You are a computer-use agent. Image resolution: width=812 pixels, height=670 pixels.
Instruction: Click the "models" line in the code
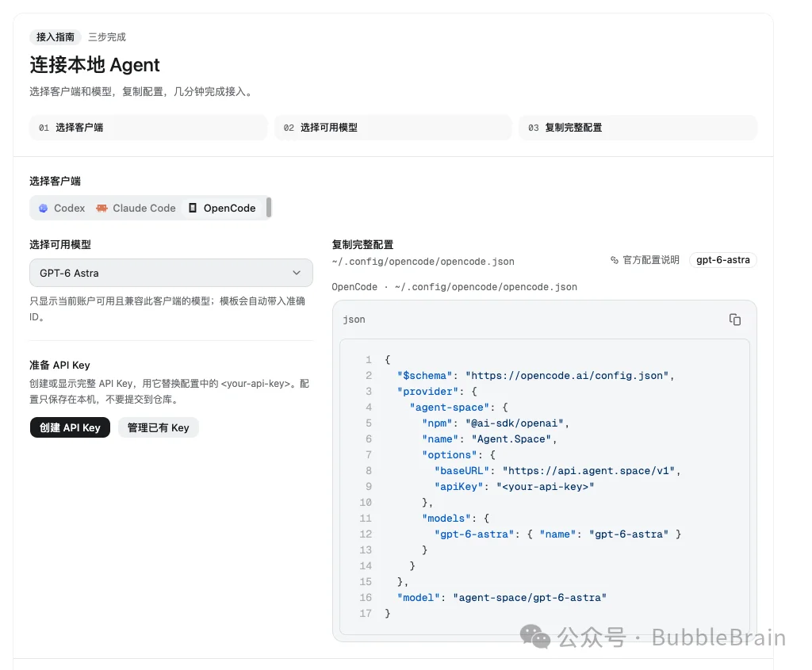point(456,519)
